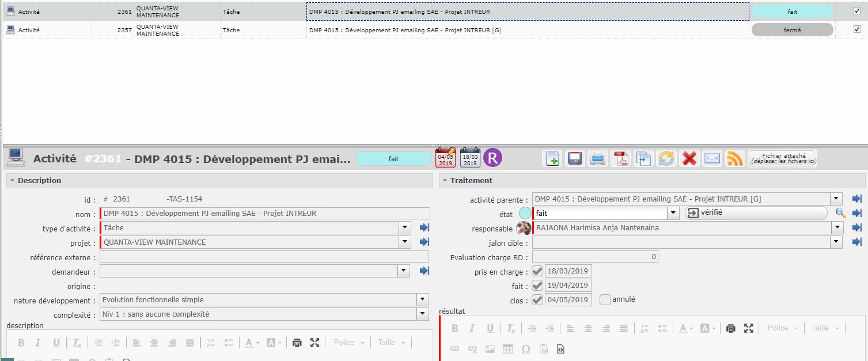Insert a table in the résultat editor

507,349
